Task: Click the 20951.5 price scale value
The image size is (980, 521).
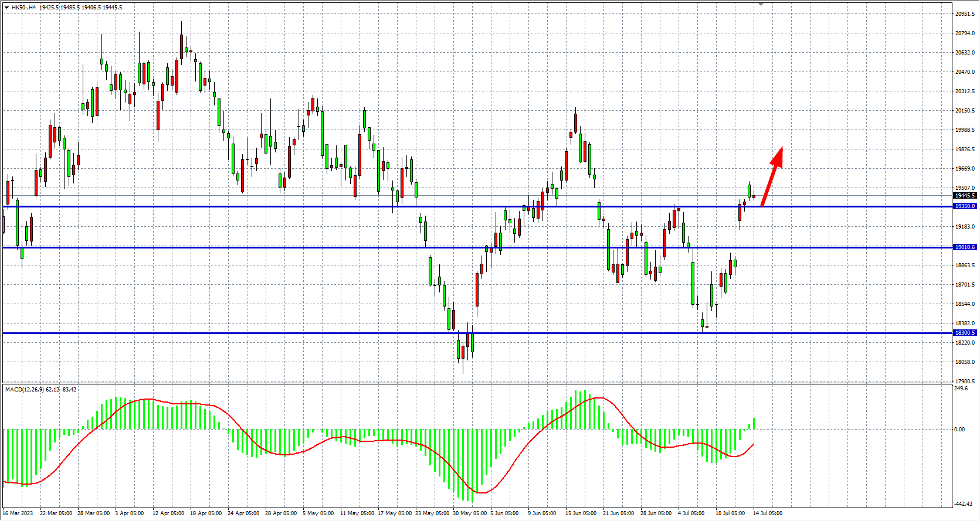Action: 965,14
